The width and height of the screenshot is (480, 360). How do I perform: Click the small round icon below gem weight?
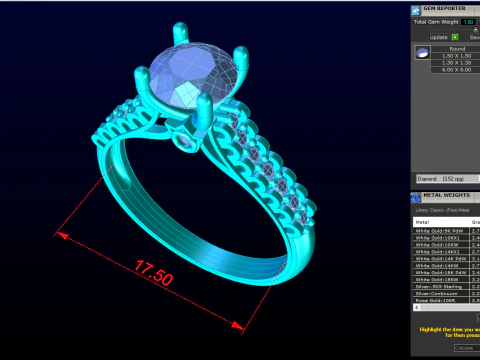pos(475,30)
